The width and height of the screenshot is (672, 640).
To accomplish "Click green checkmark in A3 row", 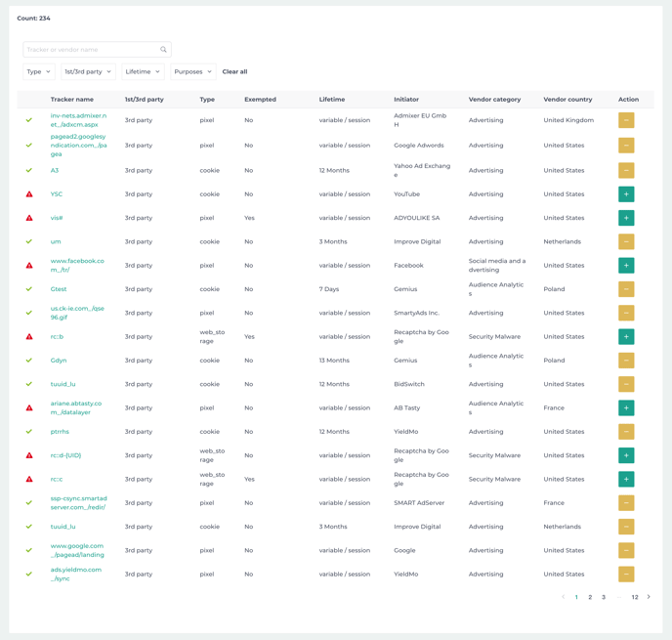I will click(28, 170).
